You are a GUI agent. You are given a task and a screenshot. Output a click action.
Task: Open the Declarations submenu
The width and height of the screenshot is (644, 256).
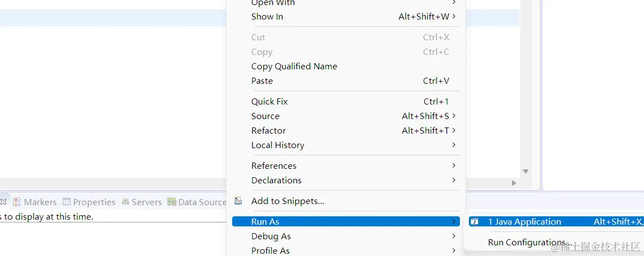tap(346, 181)
